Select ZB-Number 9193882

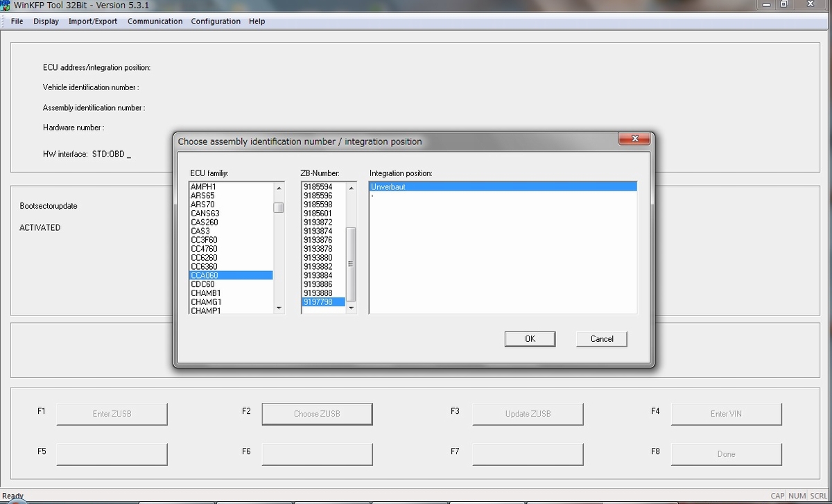323,266
